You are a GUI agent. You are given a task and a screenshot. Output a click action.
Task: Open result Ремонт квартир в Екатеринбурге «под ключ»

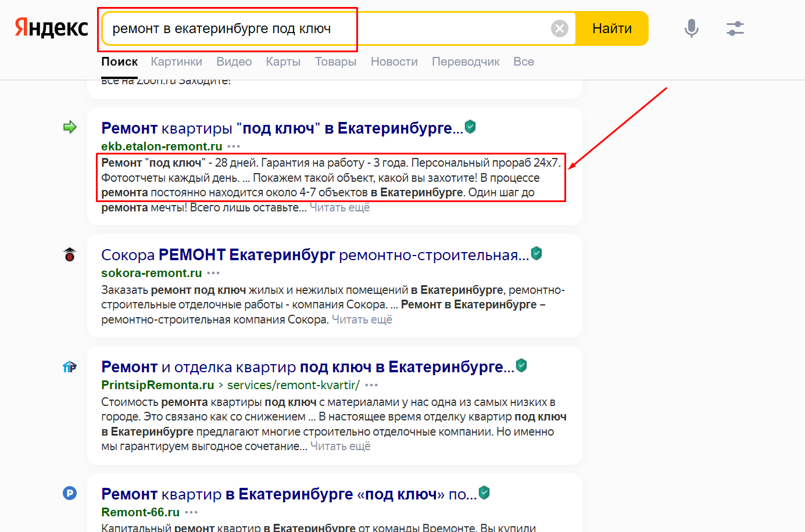click(289, 494)
